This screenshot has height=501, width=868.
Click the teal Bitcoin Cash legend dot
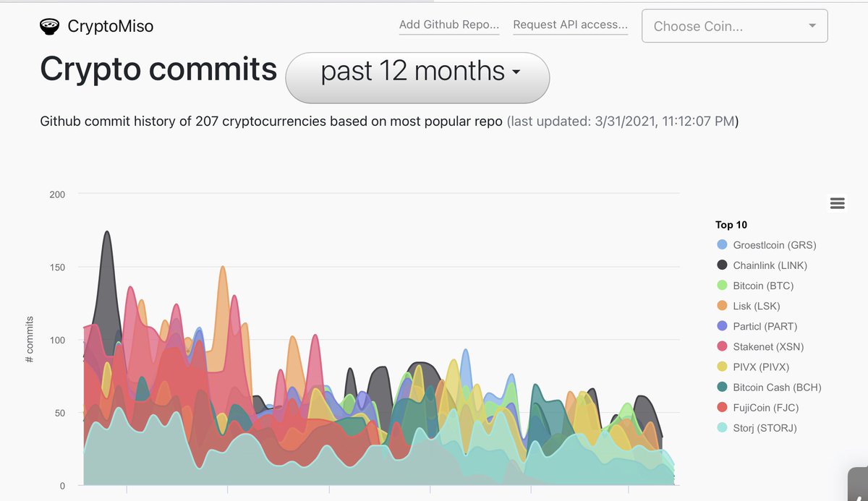click(x=722, y=387)
